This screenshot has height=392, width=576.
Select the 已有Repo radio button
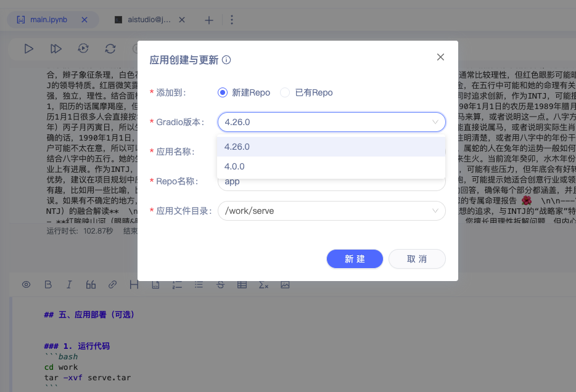click(285, 92)
